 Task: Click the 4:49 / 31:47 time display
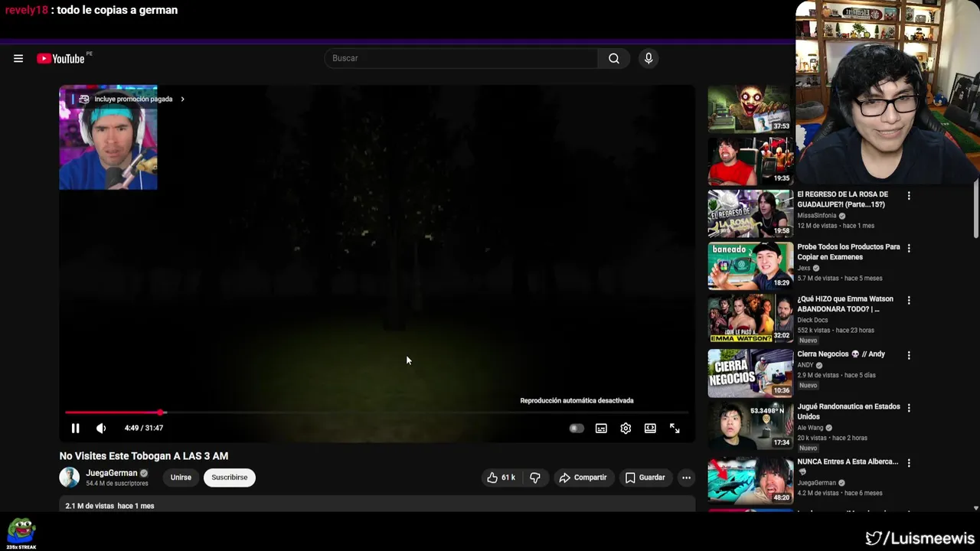coord(143,429)
